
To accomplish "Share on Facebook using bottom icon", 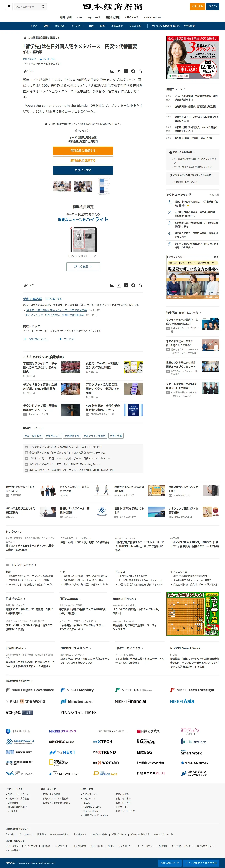I will click(x=133, y=285).
